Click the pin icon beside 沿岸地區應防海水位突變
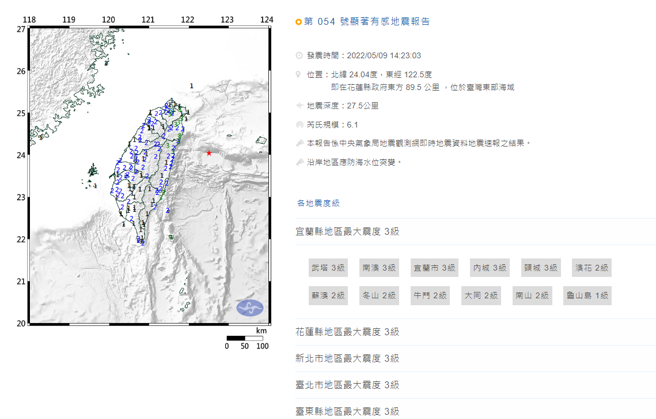This screenshot has height=419, width=656. point(299,161)
